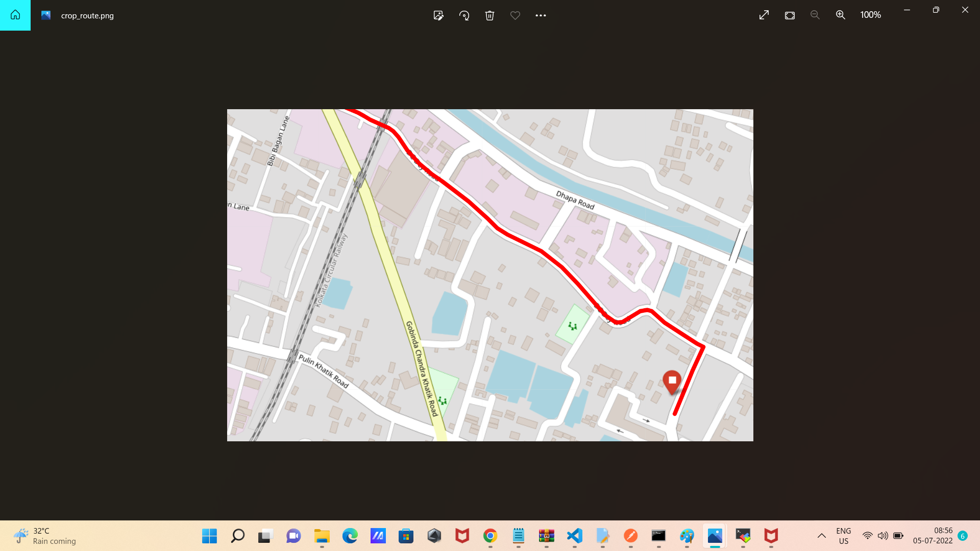Open the see more options menu
The image size is (980, 551).
(x=541, y=15)
